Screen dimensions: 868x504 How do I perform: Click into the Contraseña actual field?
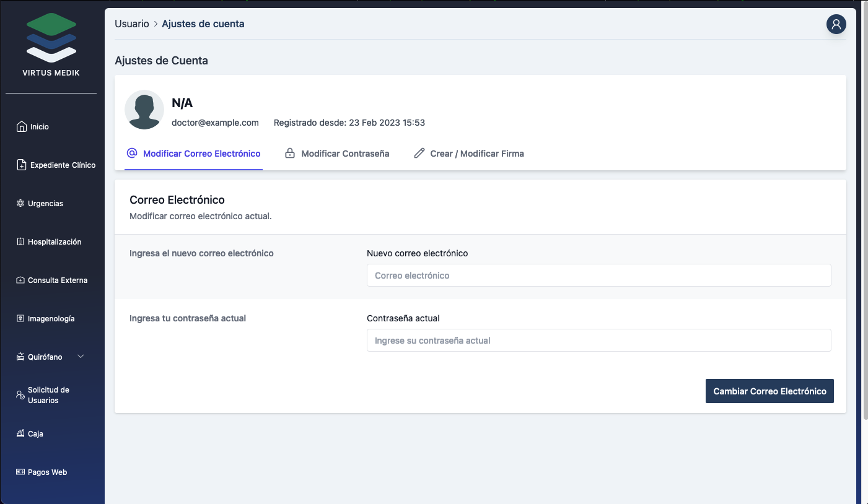click(598, 341)
